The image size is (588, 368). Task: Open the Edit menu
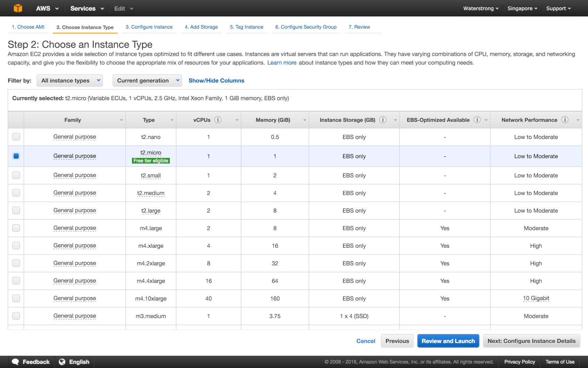[x=124, y=8]
